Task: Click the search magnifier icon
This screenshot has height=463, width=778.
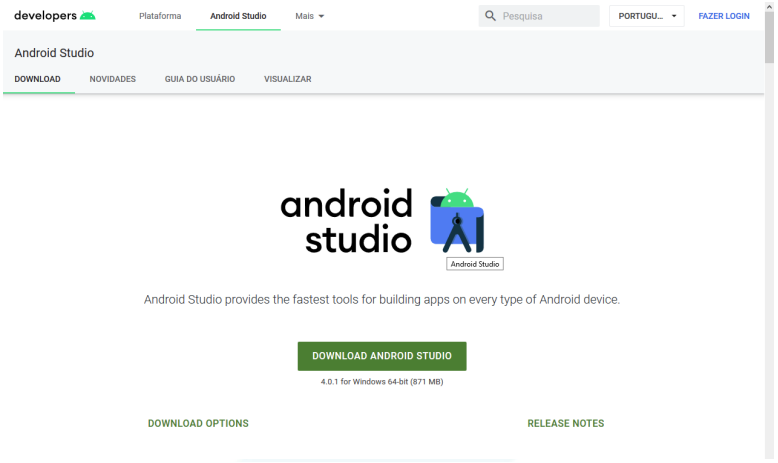Action: click(x=490, y=16)
